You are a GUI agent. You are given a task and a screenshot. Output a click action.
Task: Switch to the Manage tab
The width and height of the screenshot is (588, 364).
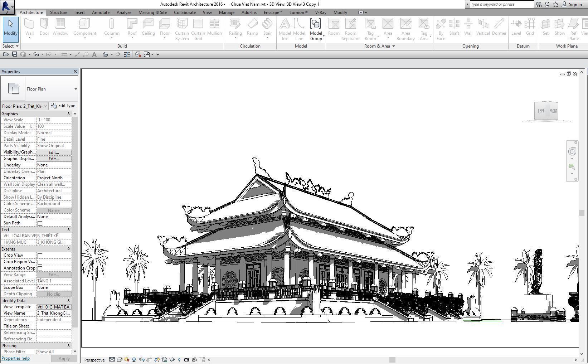(227, 12)
